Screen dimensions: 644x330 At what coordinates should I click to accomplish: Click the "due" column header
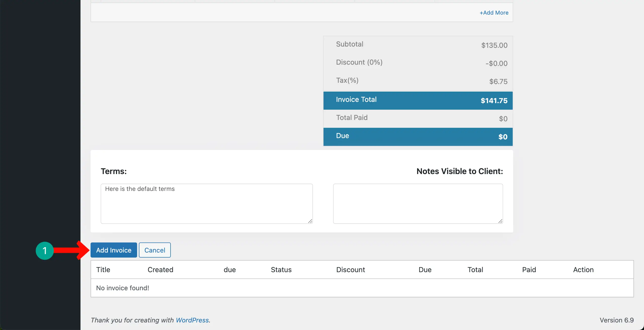tap(229, 269)
